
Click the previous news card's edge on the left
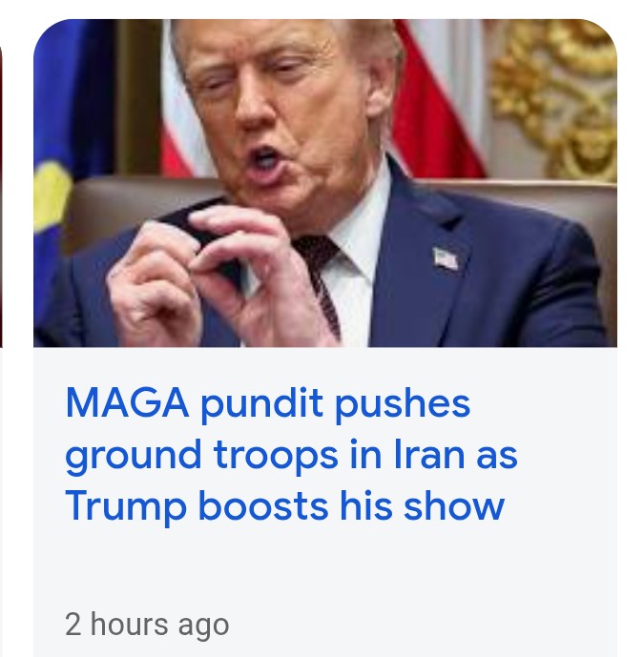(x=1, y=197)
